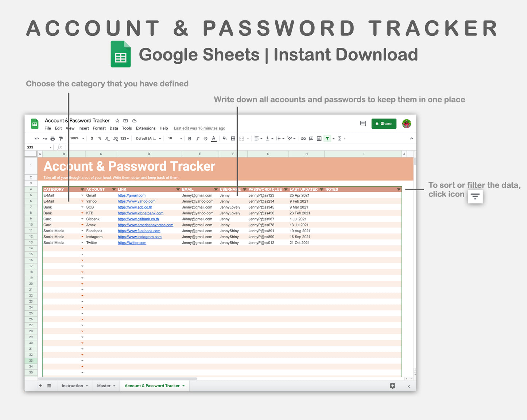
Task: Click the Undo arrow
Action: (36, 139)
